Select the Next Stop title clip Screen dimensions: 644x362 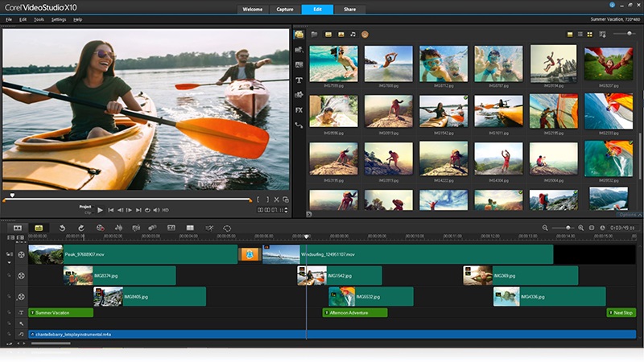[x=621, y=312]
